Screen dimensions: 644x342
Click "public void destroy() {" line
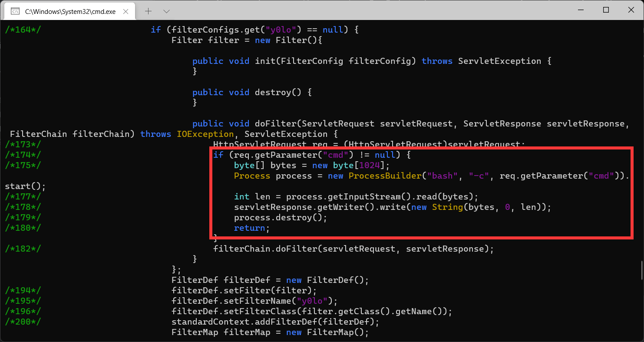pos(252,93)
